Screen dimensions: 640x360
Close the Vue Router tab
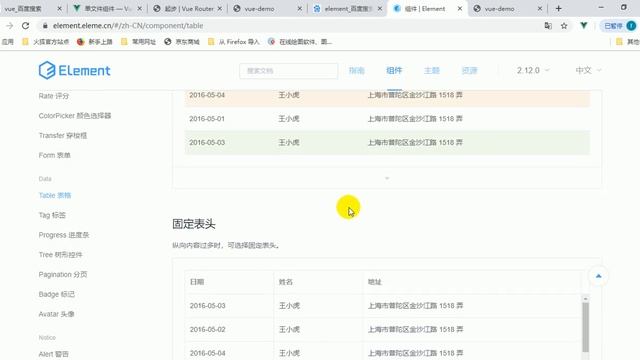click(x=220, y=9)
